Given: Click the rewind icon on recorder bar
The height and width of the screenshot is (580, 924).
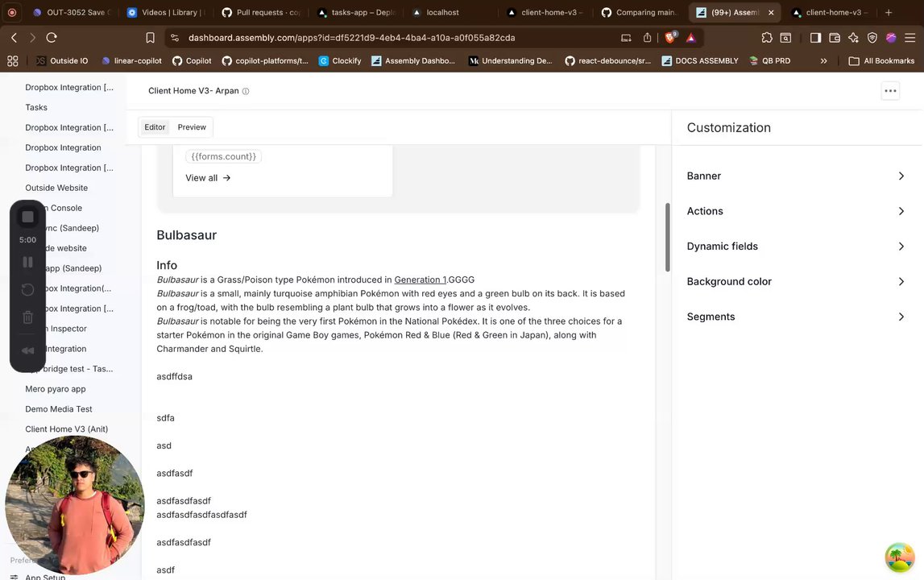Looking at the screenshot, I should [27, 350].
